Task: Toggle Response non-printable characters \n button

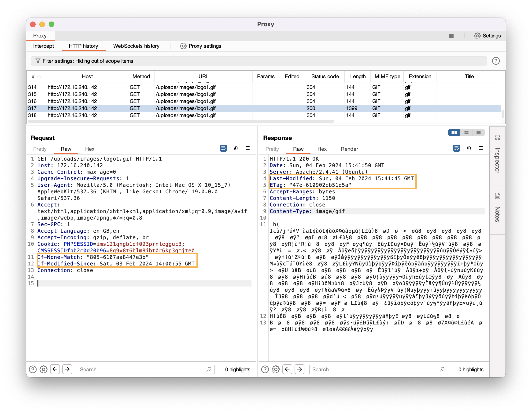Action: click(468, 148)
